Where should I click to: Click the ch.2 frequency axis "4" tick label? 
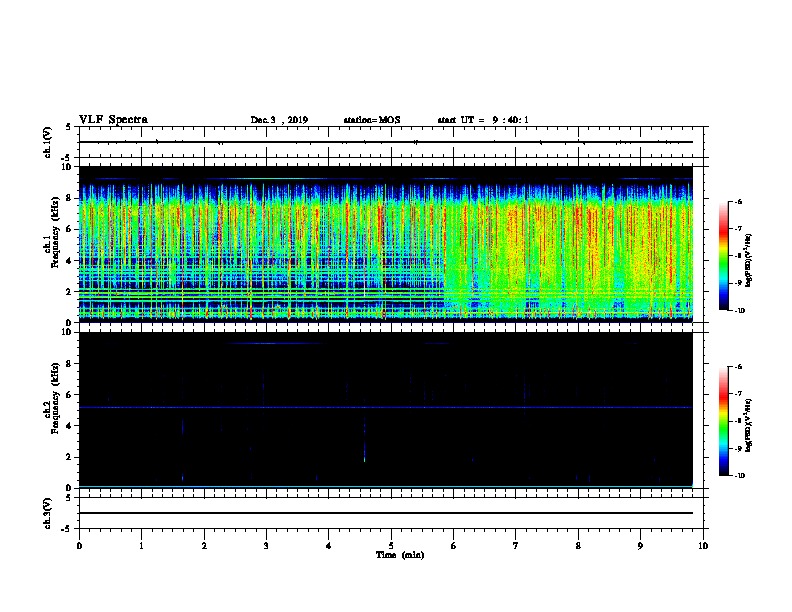pyautogui.click(x=69, y=426)
